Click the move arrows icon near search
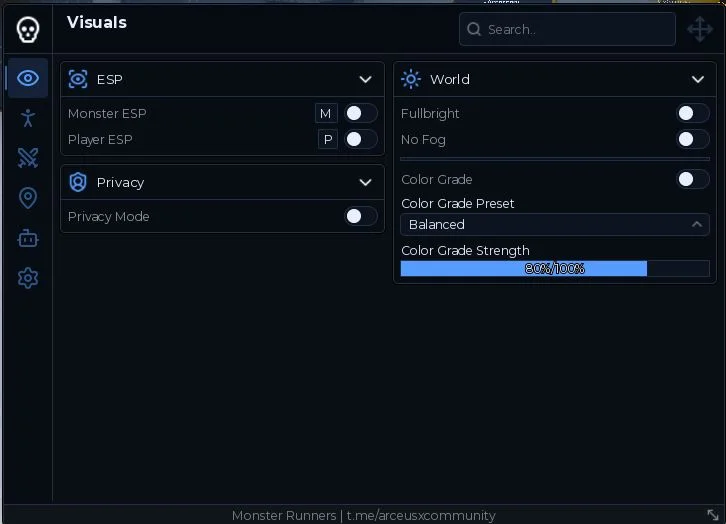 pyautogui.click(x=700, y=29)
